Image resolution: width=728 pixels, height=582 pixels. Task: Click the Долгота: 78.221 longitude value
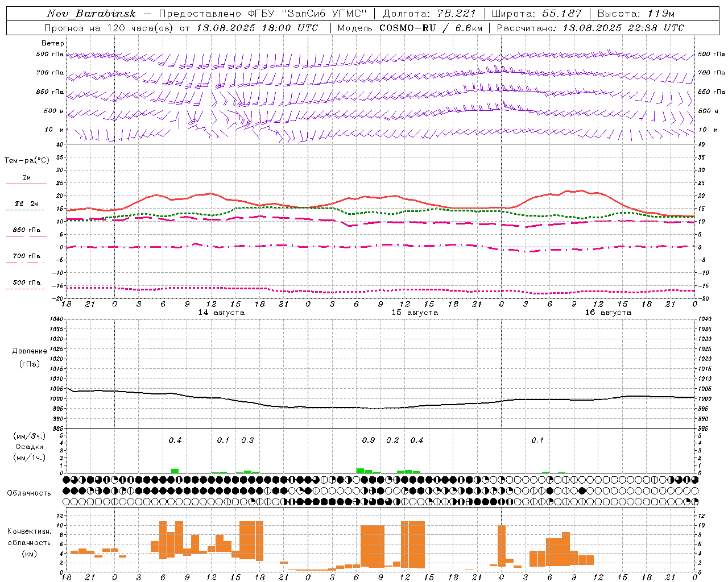429,14
